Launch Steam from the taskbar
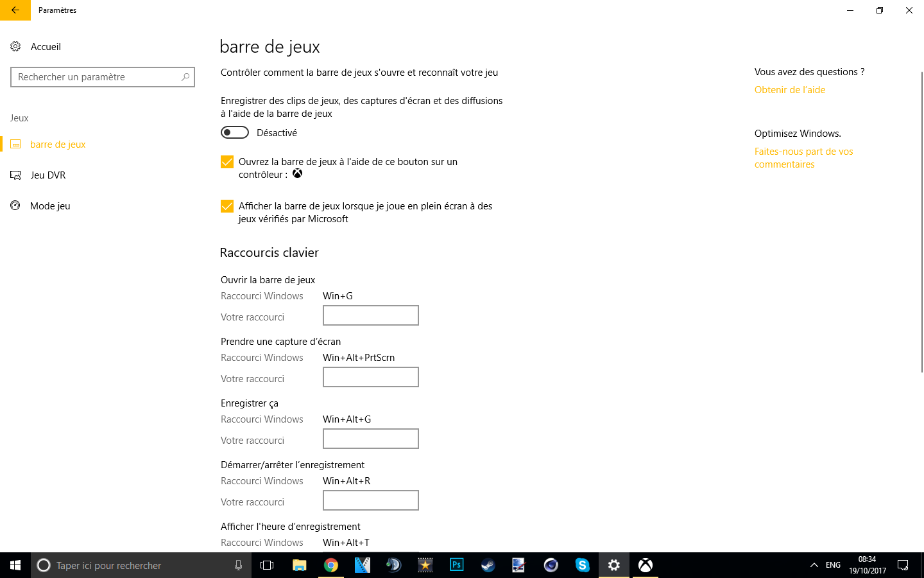Screen dimensions: 924x578 coord(488,565)
